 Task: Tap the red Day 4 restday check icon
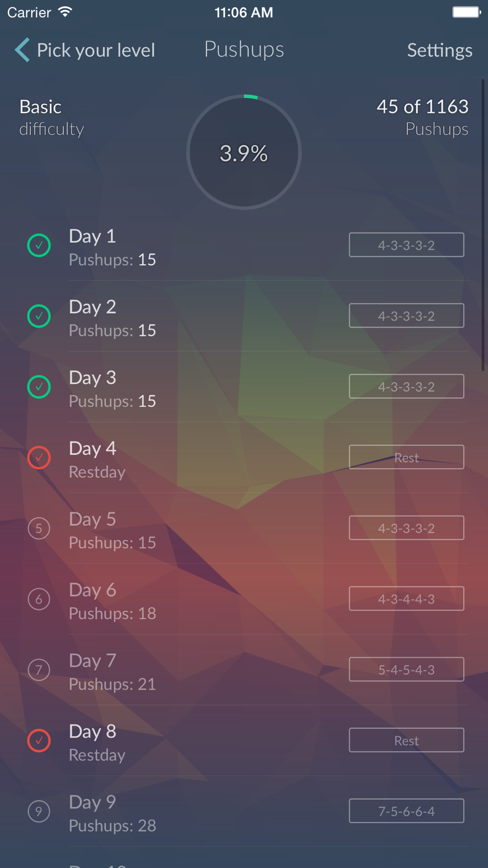39,457
